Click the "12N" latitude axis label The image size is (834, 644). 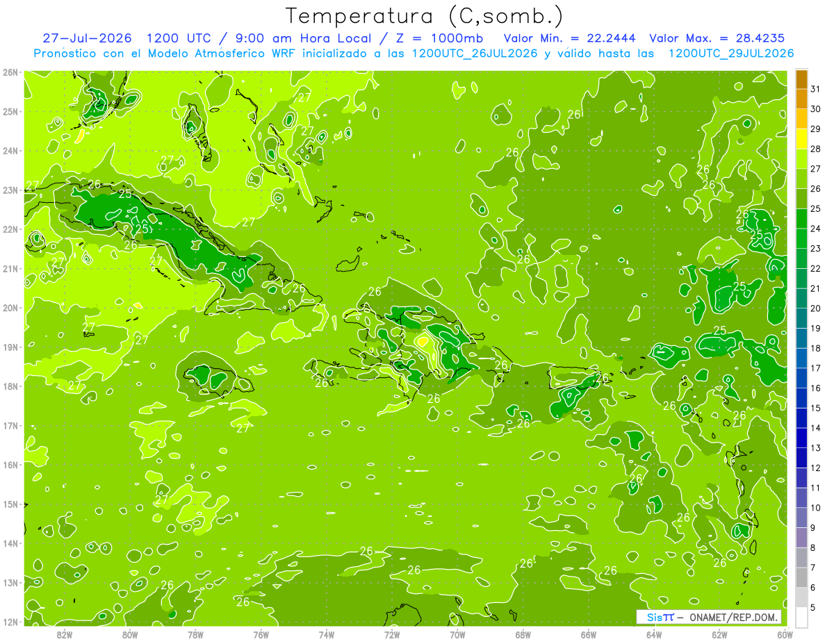pos(10,622)
